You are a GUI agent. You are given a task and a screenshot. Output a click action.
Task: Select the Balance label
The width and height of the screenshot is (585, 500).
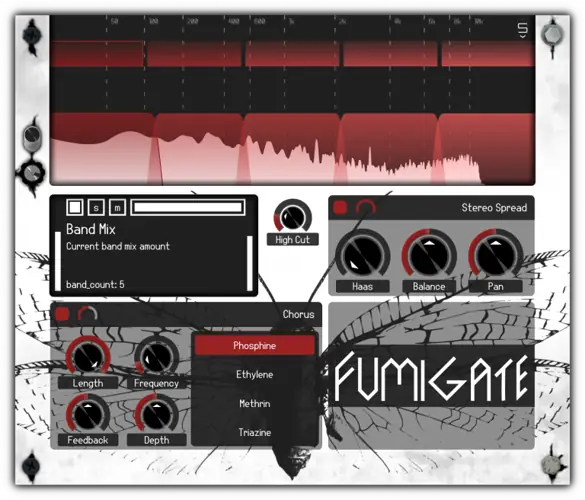tap(429, 286)
